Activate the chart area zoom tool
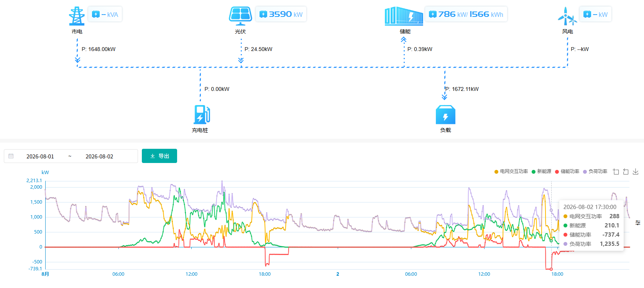The height and width of the screenshot is (288, 644). (616, 171)
